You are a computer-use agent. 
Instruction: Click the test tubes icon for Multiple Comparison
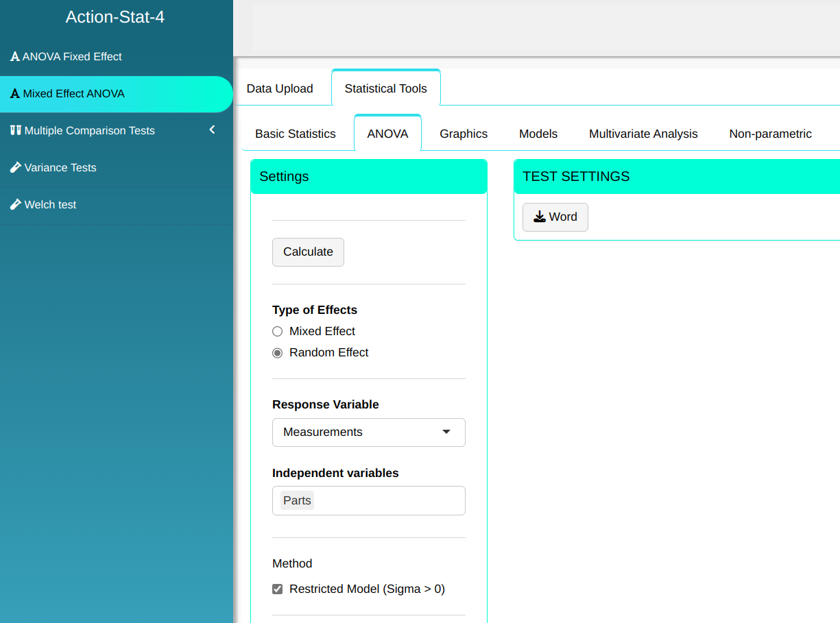pos(16,130)
